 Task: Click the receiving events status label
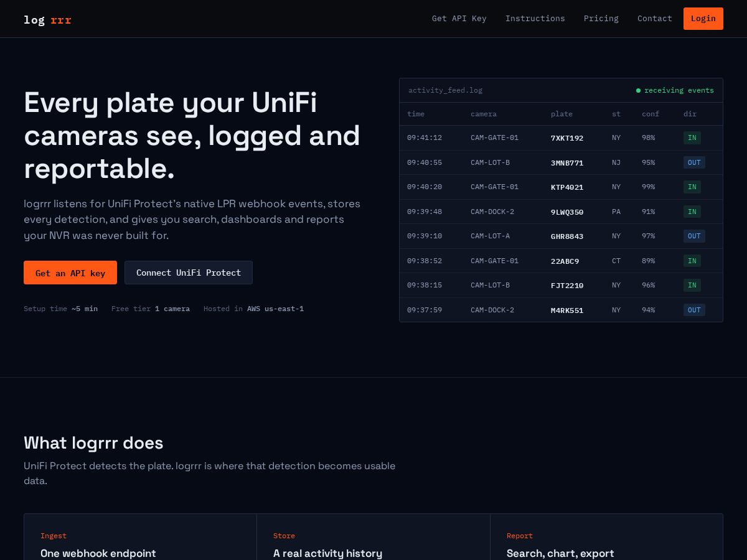coord(679,90)
